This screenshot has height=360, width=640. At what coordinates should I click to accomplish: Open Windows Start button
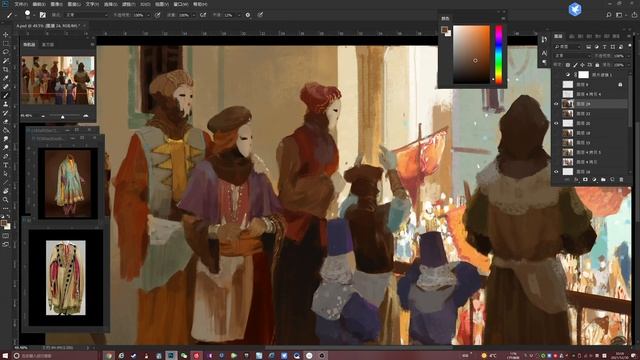point(5,356)
